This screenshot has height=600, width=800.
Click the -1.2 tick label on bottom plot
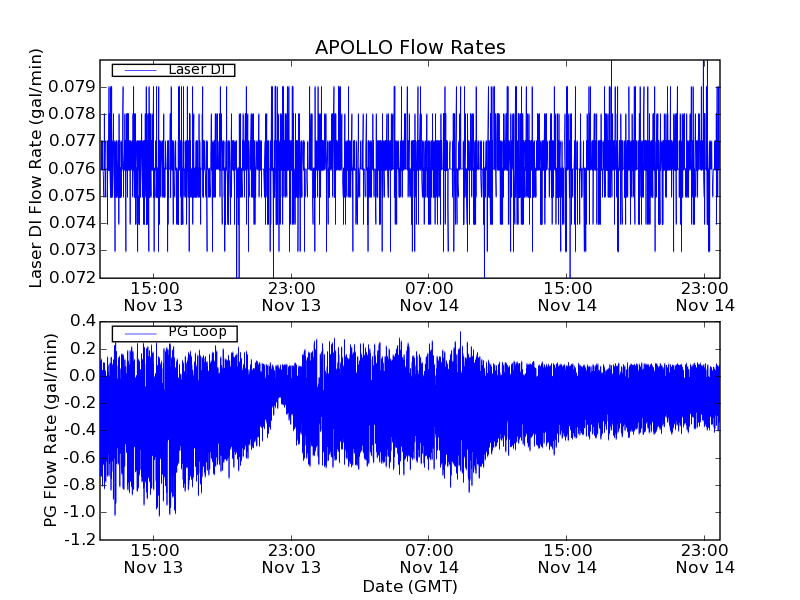[80, 539]
